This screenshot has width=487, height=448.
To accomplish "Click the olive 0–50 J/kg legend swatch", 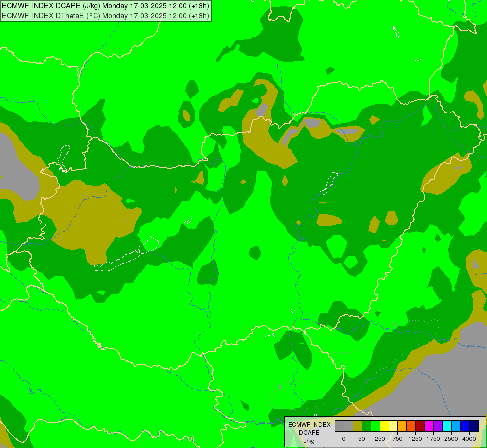I will point(358,426).
